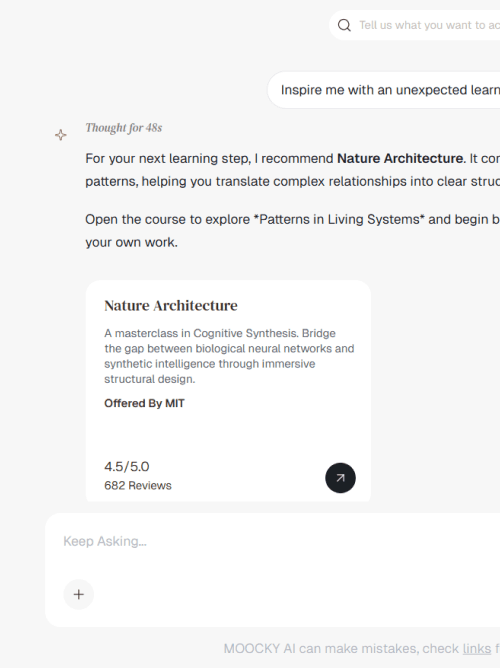
Task: Expand the 'Thought for 48s' reasoning
Action: (x=124, y=128)
